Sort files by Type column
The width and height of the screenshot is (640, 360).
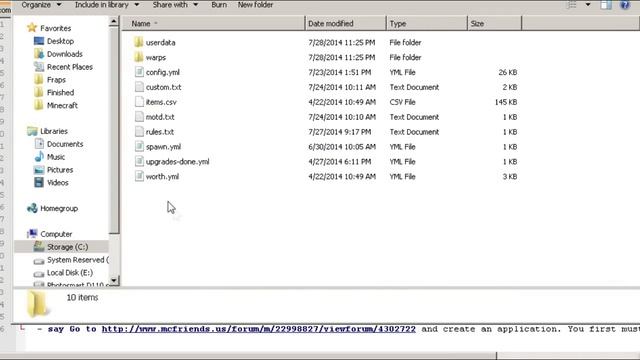point(427,24)
